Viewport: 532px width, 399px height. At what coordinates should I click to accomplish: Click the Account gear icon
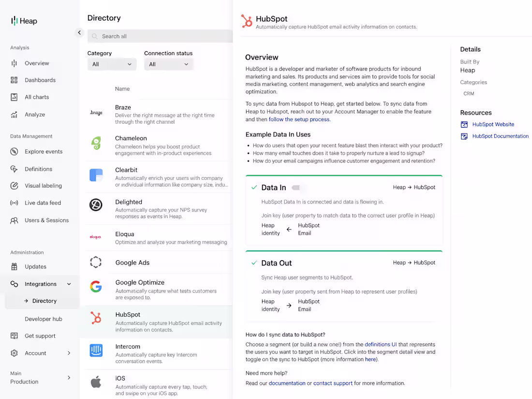click(x=14, y=353)
